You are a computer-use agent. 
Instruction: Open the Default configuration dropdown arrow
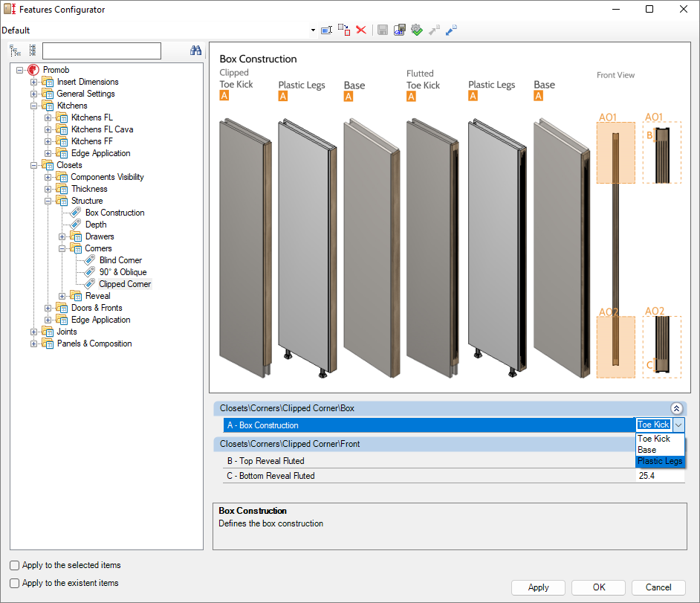312,30
